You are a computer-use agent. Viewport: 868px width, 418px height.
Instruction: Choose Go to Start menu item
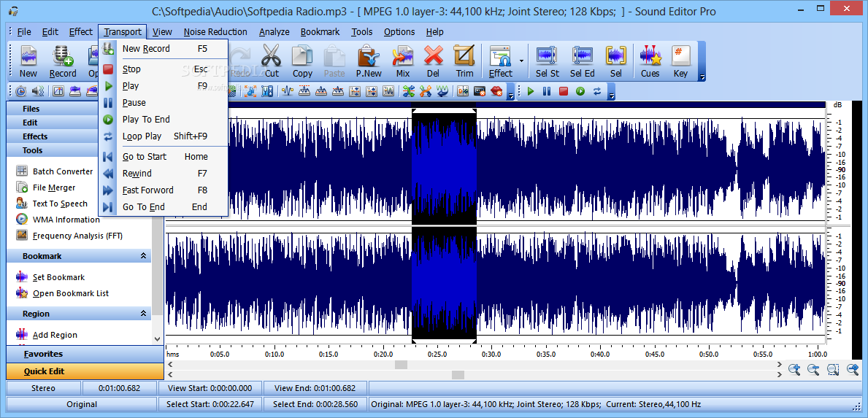point(164,156)
